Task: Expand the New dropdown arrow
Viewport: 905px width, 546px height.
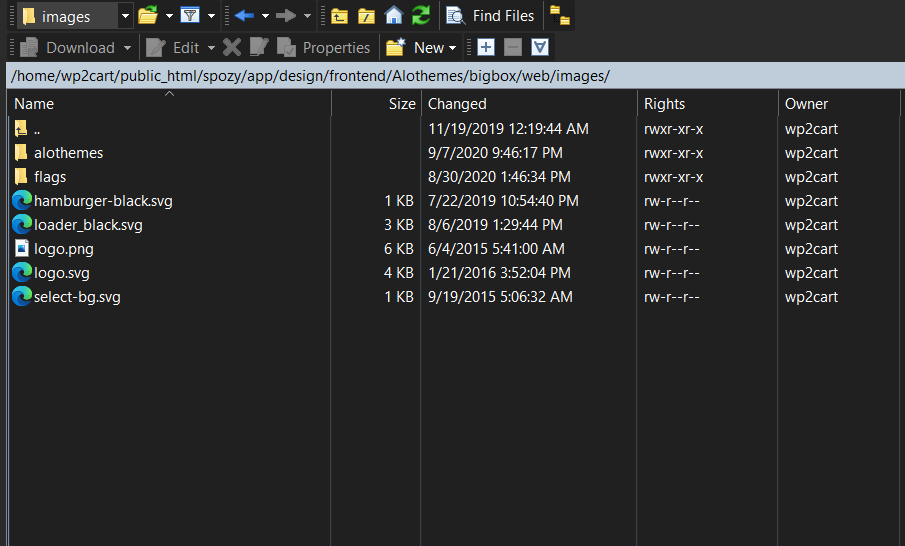Action: (x=452, y=48)
